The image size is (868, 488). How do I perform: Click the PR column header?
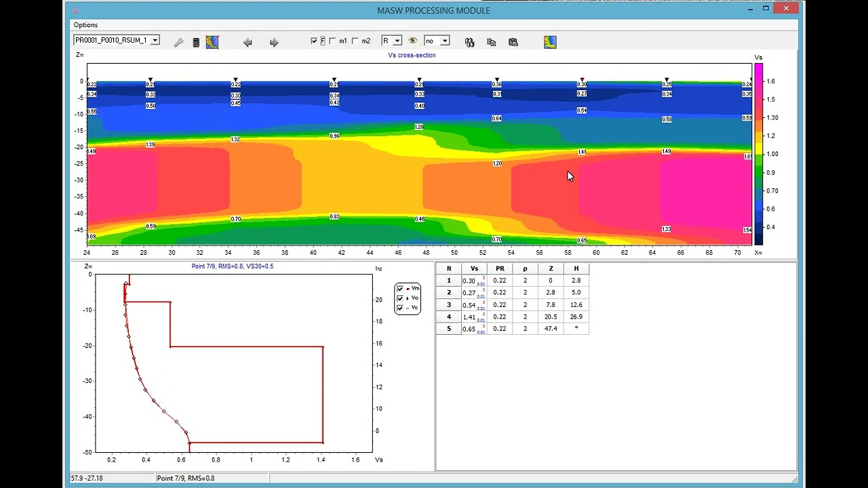[500, 268]
